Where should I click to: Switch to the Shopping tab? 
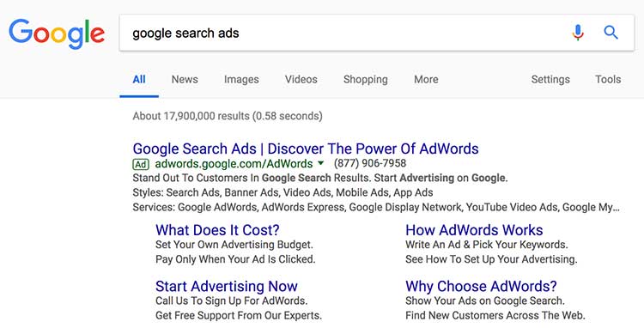pos(366,80)
